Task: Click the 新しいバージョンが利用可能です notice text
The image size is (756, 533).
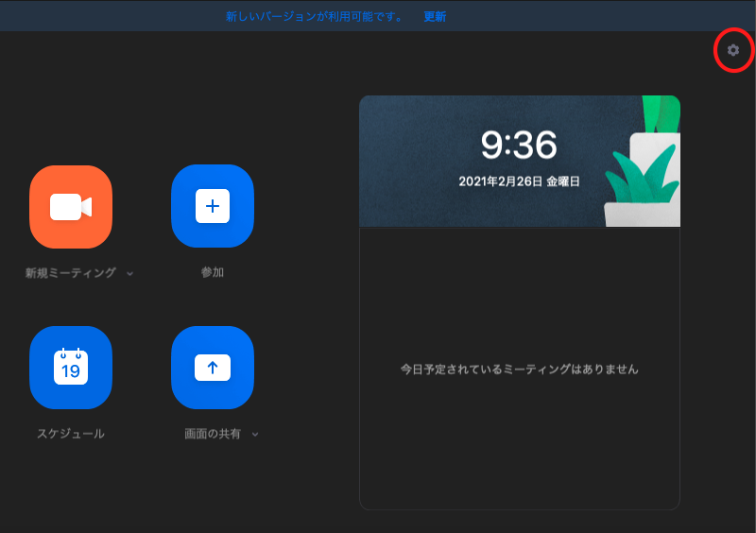Action: [315, 16]
